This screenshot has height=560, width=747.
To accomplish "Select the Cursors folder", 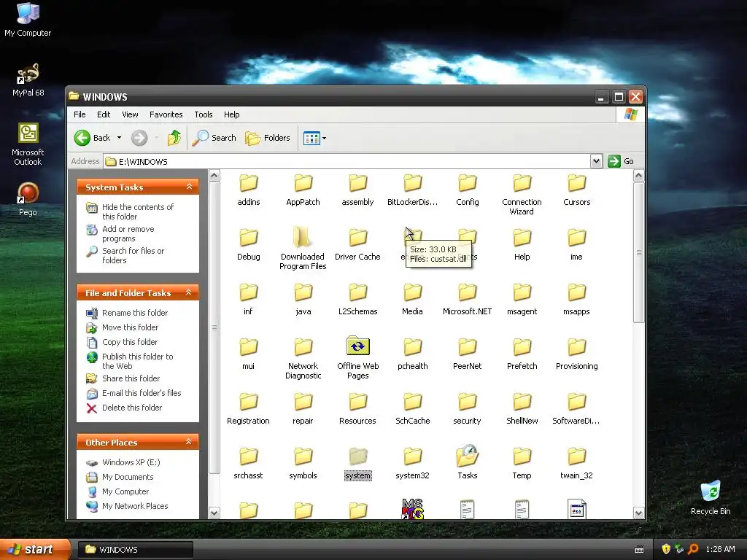I will (x=576, y=190).
